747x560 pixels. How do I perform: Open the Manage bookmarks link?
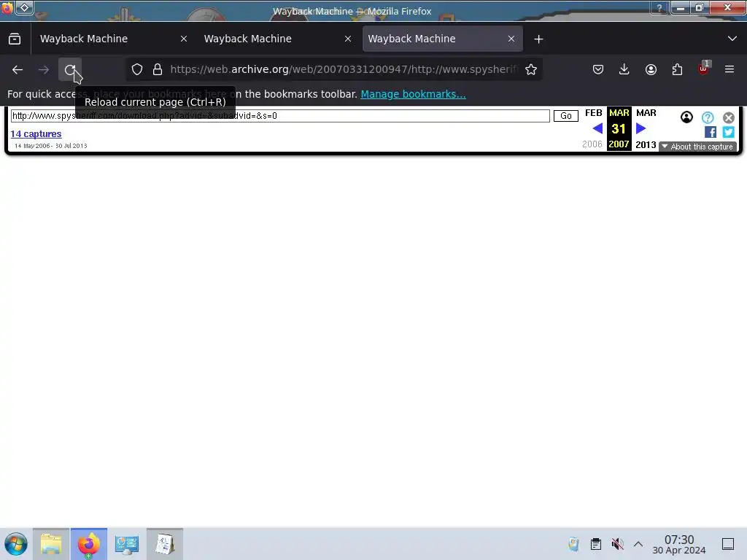tap(413, 94)
